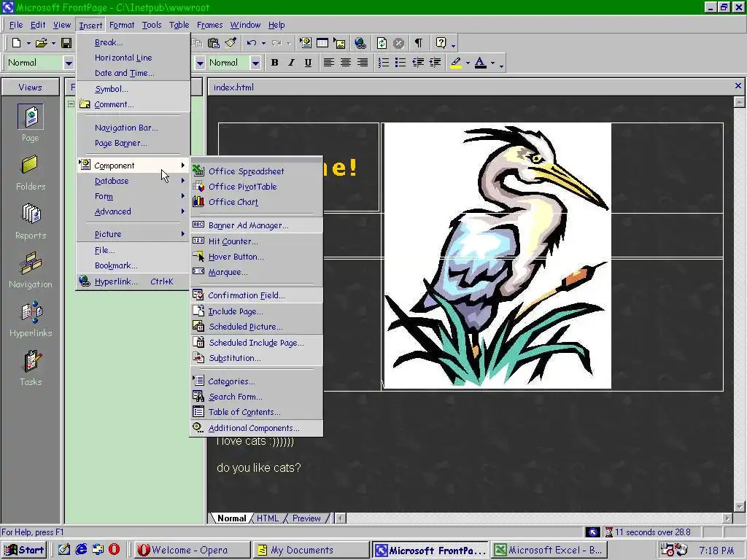Viewport: 747px width, 560px height.
Task: Open the Reports view
Action: click(31, 222)
